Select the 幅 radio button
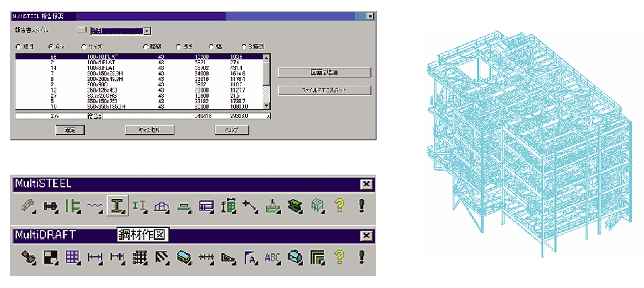The height and width of the screenshot is (288, 644). coord(211,47)
